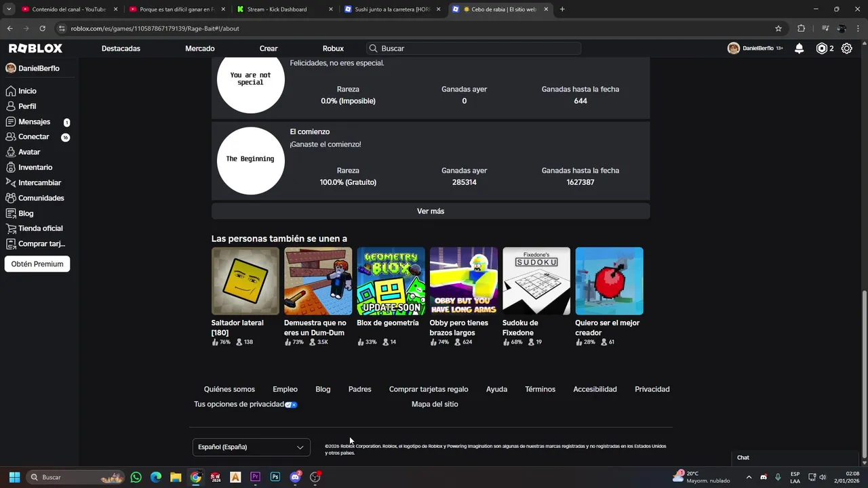Open Quiero ser el mejor creador thumbnail
This screenshot has width=868, height=488.
click(x=609, y=281)
